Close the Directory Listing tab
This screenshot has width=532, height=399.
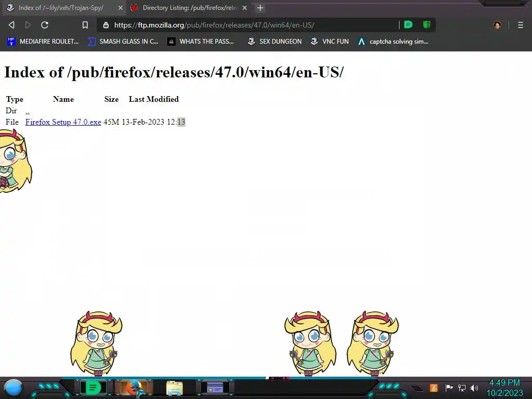coord(245,7)
